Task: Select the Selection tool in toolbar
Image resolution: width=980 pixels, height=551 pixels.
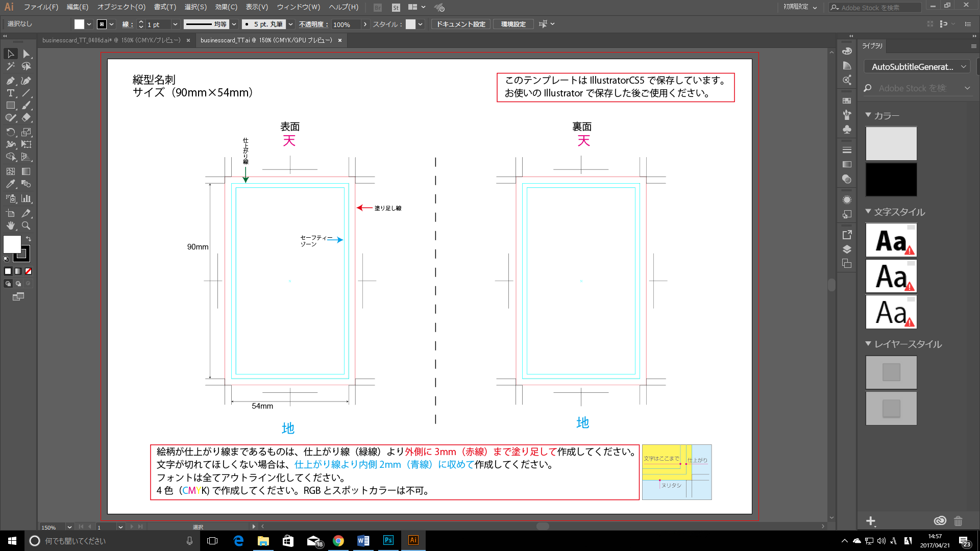Action: 9,53
